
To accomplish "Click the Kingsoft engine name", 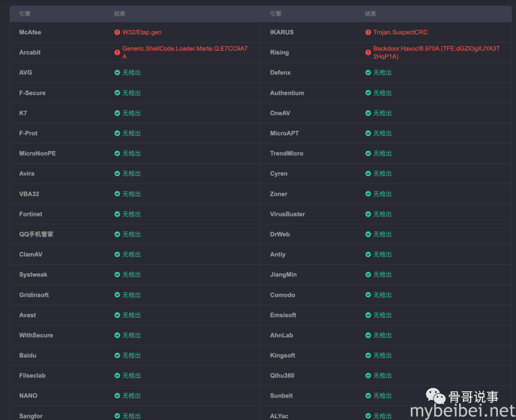I will coord(282,355).
